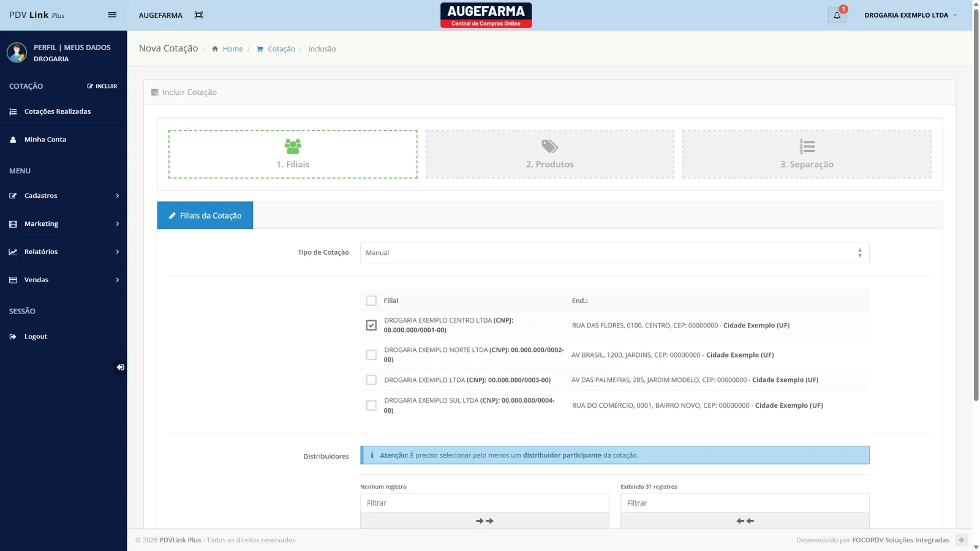Click the AUGEFARMA logo banner
Viewport: 980px width, 551px height.
(486, 15)
